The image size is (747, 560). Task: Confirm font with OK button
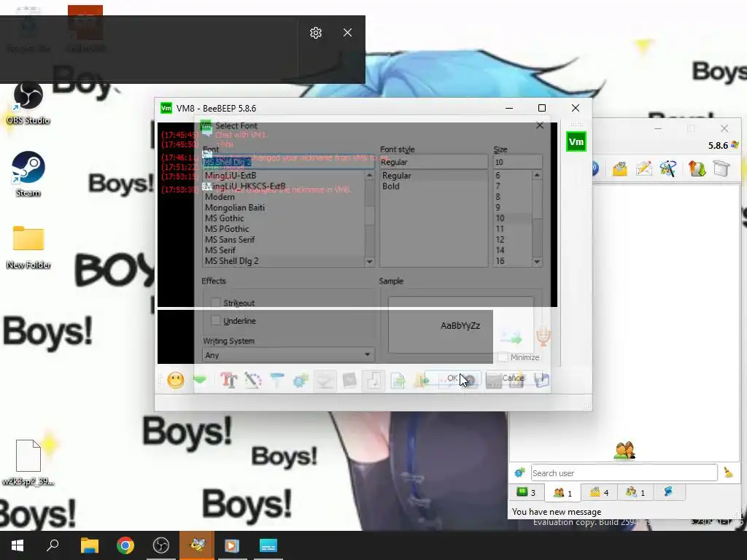pos(452,378)
